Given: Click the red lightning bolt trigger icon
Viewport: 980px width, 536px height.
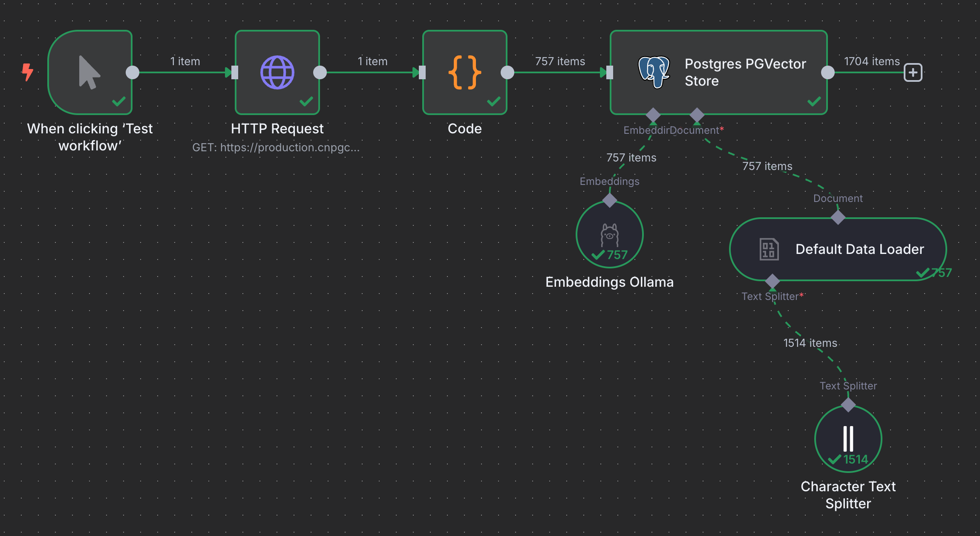Looking at the screenshot, I should click(x=28, y=72).
